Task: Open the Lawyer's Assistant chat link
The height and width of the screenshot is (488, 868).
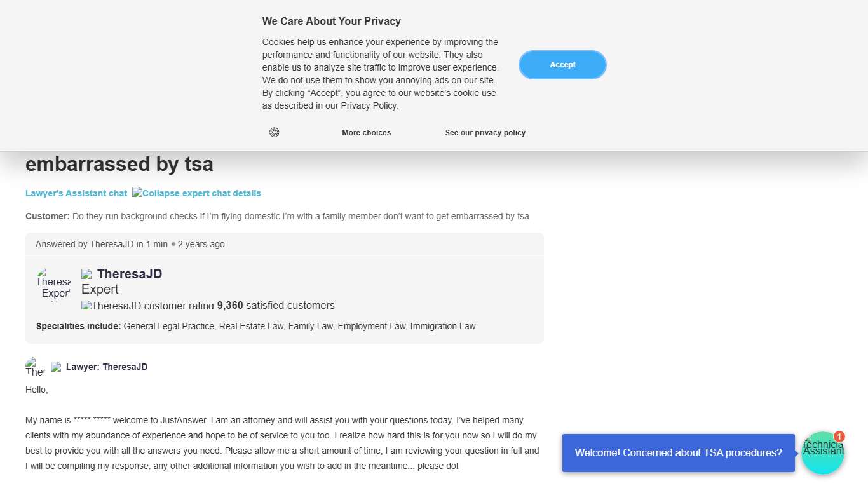Action: click(x=76, y=193)
